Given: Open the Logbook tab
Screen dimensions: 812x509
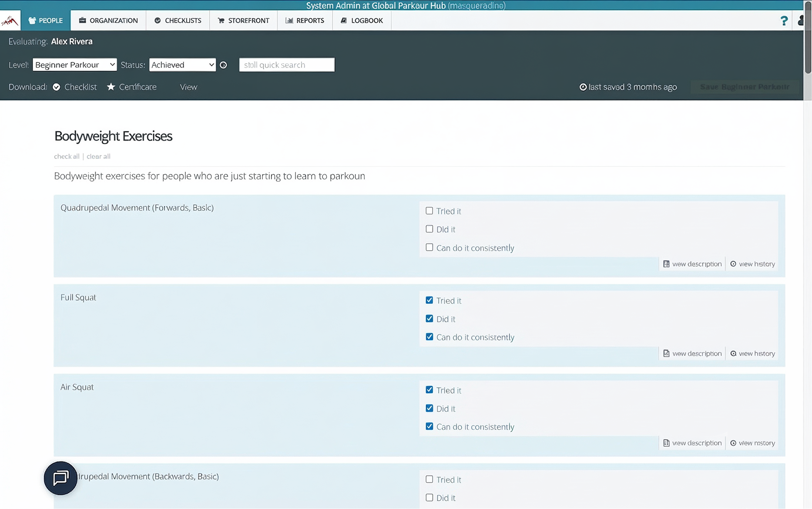Looking at the screenshot, I should (x=362, y=20).
